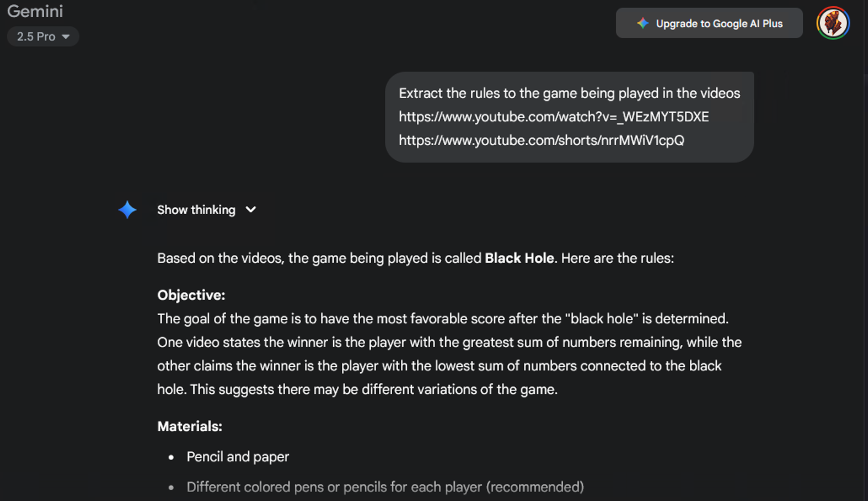Click the user prompt message bubble
Screen dimensions: 868x501
pyautogui.click(x=569, y=117)
